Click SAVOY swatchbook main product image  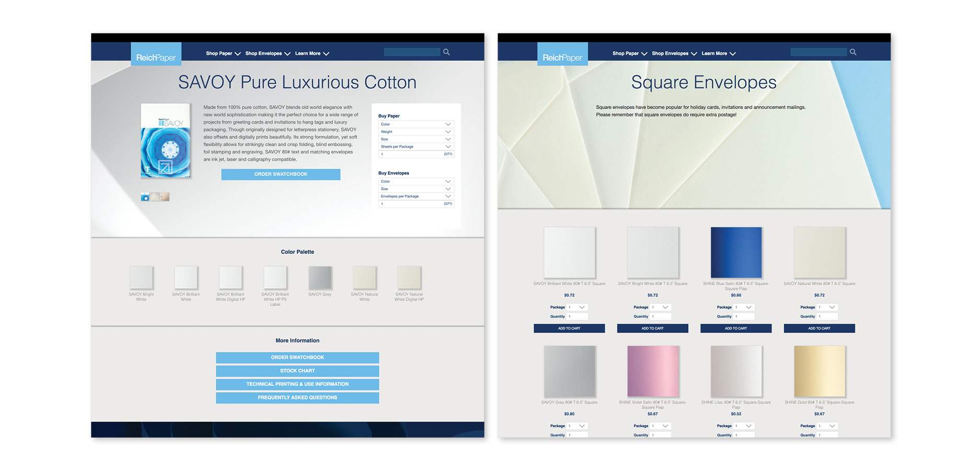click(165, 140)
